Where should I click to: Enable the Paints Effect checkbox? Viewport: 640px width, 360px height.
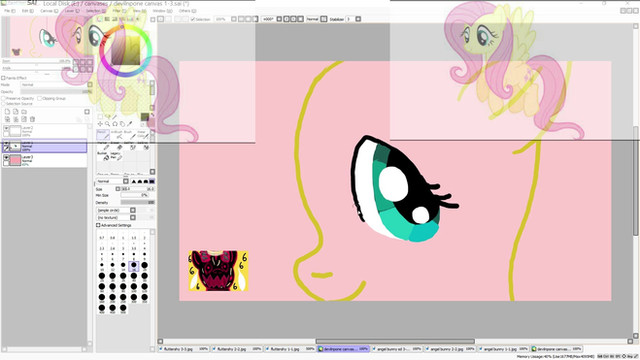tap(3, 78)
